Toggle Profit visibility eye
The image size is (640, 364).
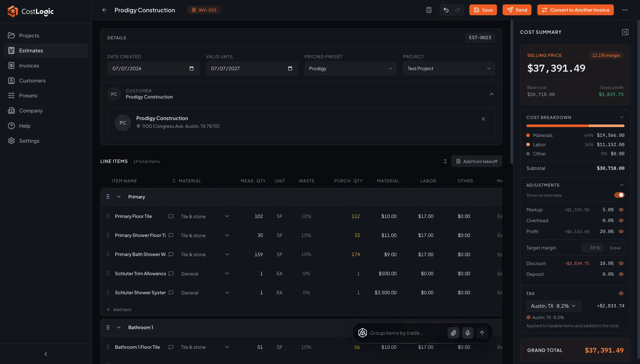[x=621, y=231]
